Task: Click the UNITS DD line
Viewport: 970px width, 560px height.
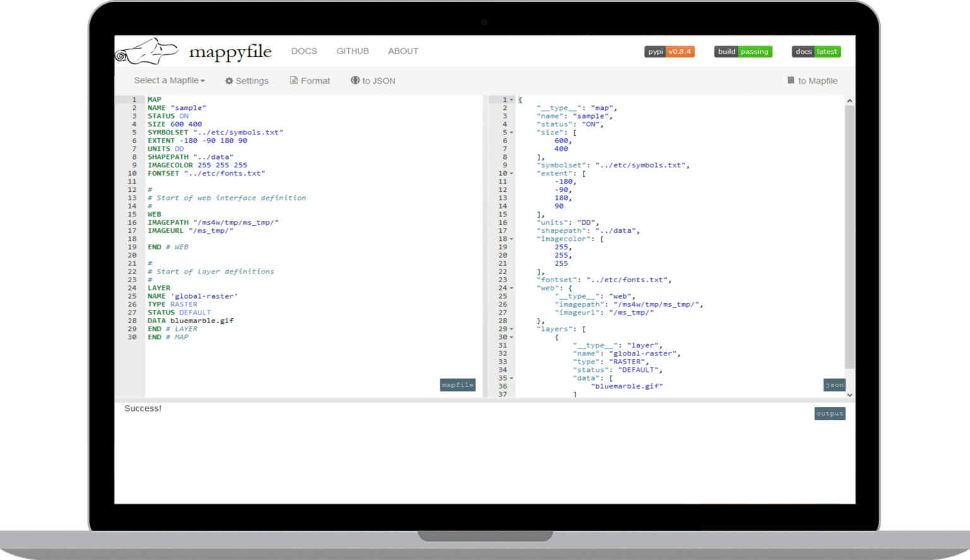Action: (x=166, y=149)
